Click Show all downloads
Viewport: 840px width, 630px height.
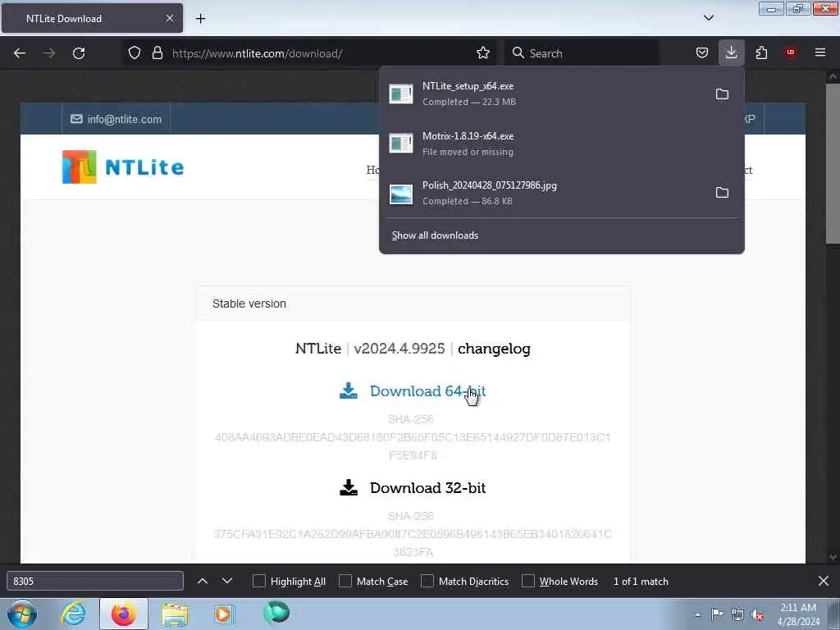[x=435, y=235]
